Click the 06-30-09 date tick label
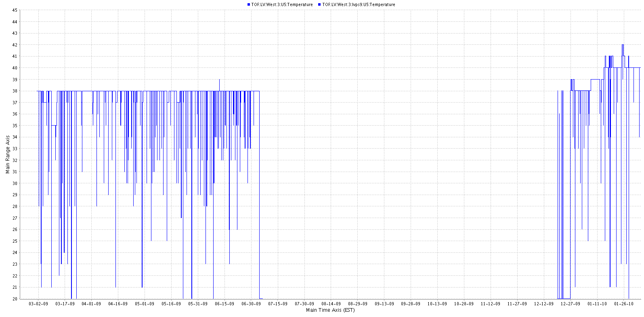Viewport: 644px width, 317px height. tap(251, 304)
